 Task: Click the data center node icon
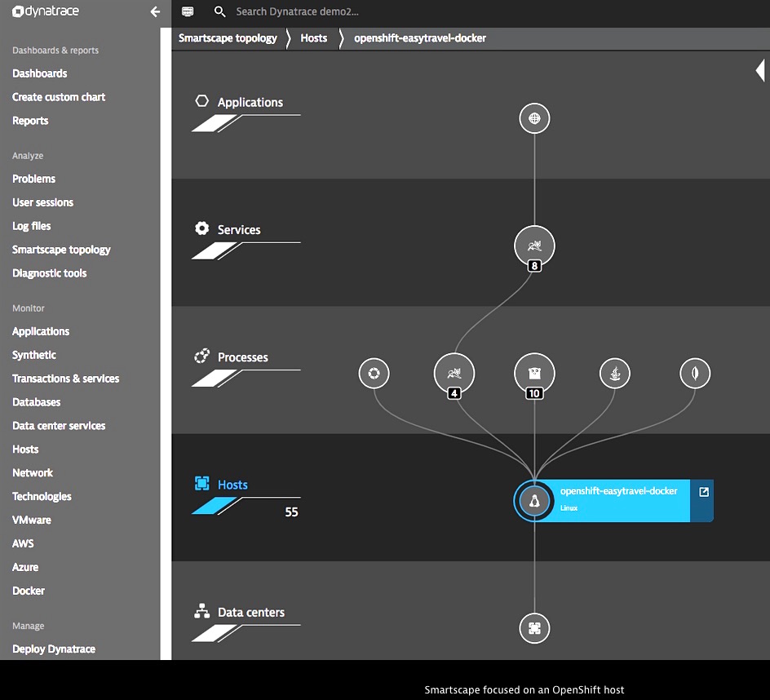534,628
